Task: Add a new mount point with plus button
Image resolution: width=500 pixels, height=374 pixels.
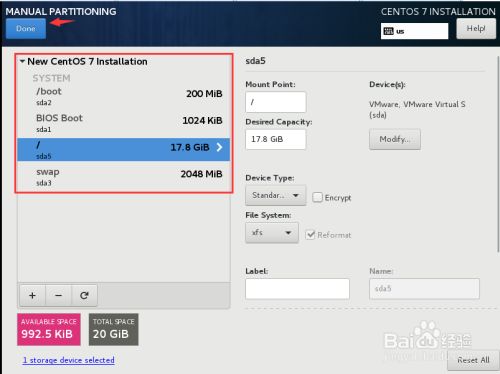Action: tap(32, 295)
